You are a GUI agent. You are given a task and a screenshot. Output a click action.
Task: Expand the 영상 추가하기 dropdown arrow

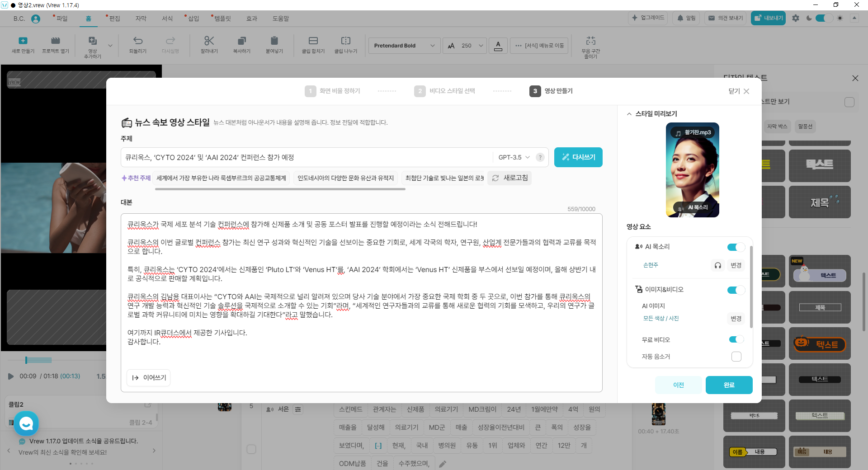pyautogui.click(x=110, y=46)
